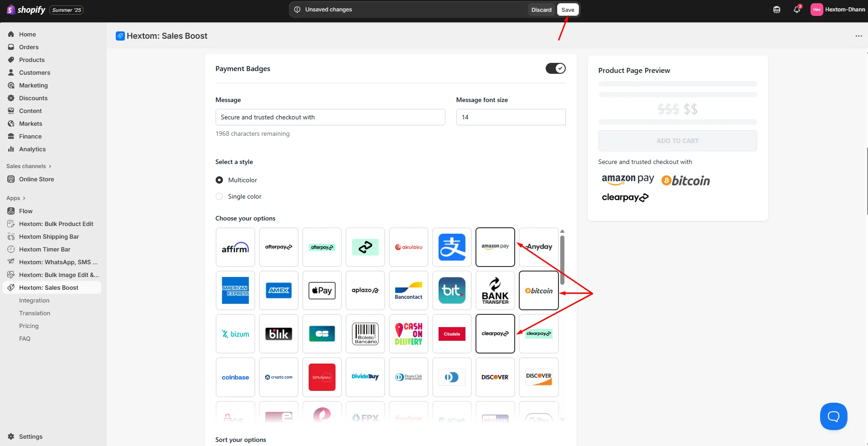Select the American Express square badge
868x446 pixels.
click(x=235, y=290)
